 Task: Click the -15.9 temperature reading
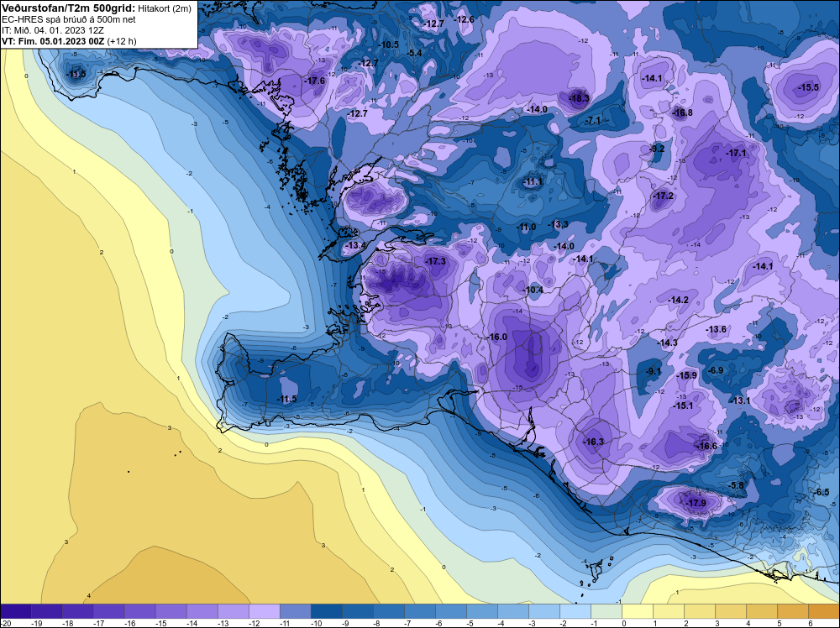(x=686, y=375)
